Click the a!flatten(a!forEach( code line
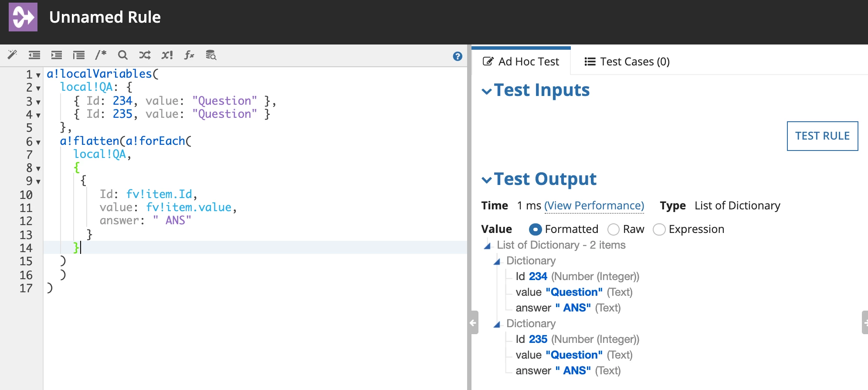The width and height of the screenshot is (868, 390). point(126,141)
